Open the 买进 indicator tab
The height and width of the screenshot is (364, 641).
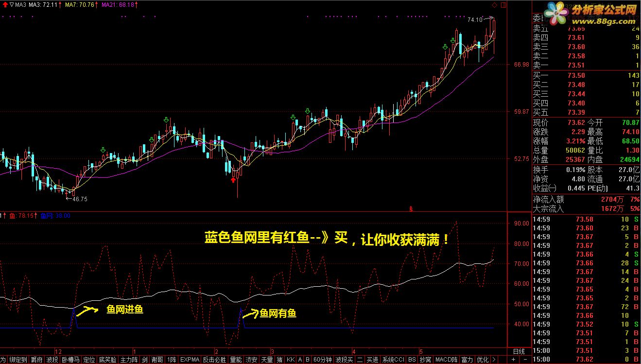pos(372,360)
